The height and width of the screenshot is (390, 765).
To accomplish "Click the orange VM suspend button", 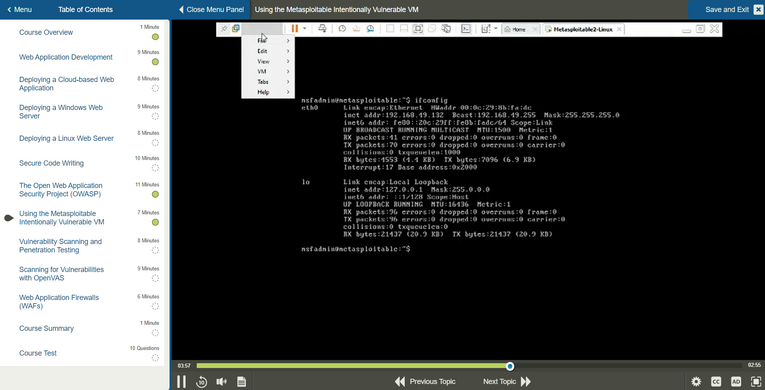I will (x=294, y=29).
